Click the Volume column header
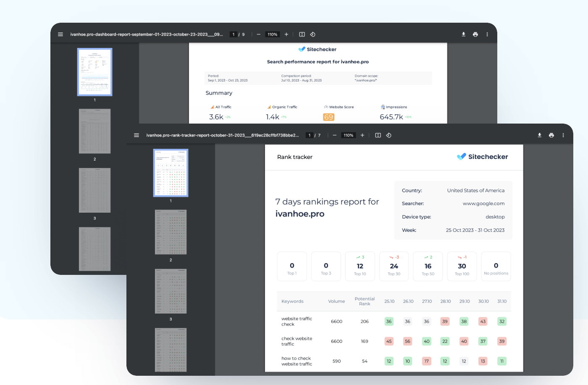This screenshot has width=588, height=385. coord(336,301)
